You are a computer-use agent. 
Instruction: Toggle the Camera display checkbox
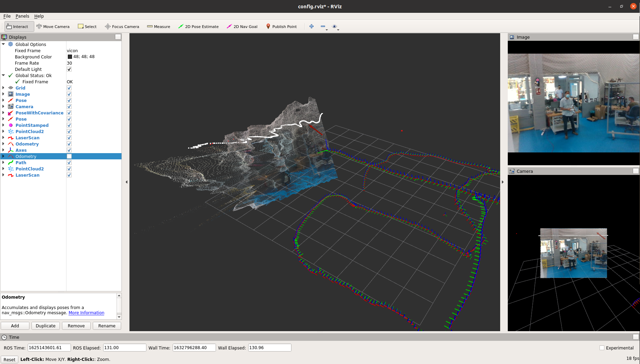tap(69, 106)
